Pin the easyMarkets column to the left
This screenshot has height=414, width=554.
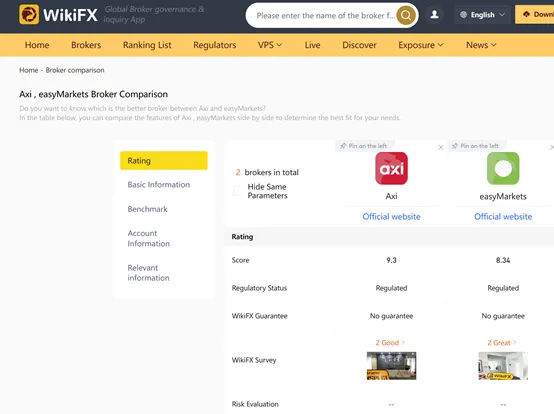(476, 146)
